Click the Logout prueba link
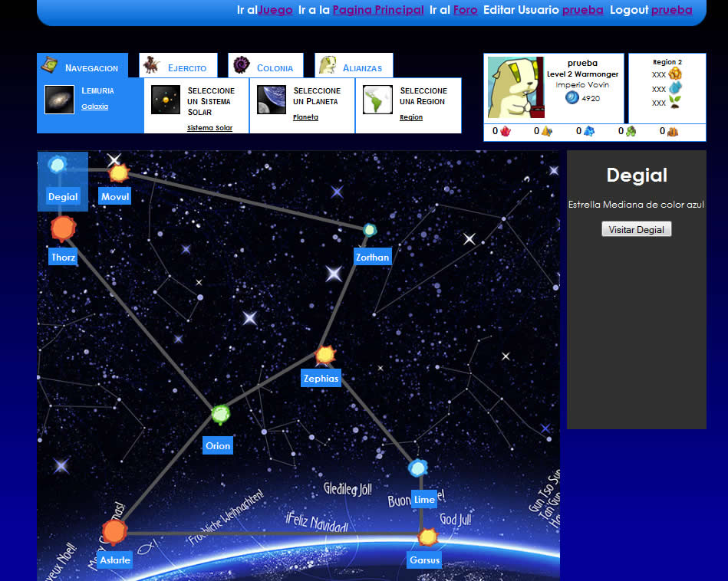 (671, 10)
